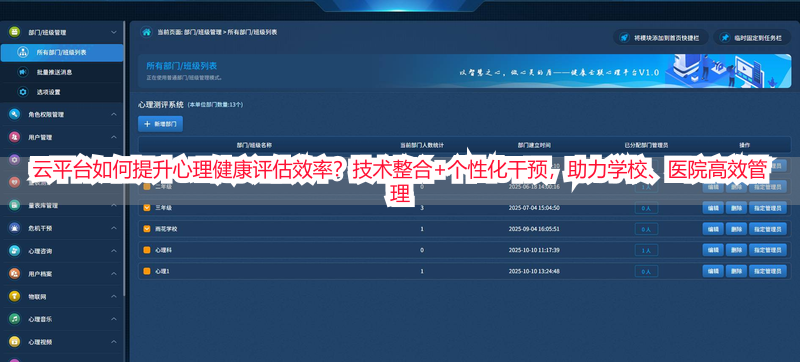Delete the 雨花学校 department
Image resolution: width=800 pixels, height=362 pixels.
[736, 229]
